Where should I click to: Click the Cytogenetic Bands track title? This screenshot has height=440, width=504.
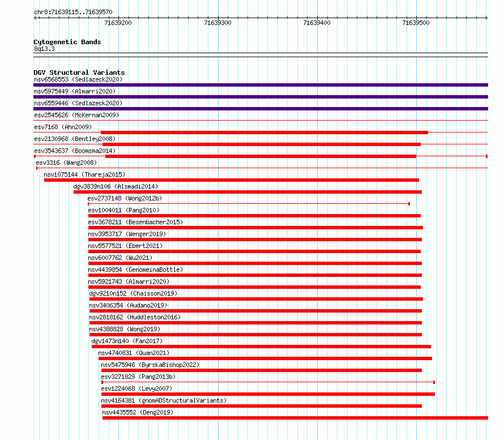click(x=67, y=42)
